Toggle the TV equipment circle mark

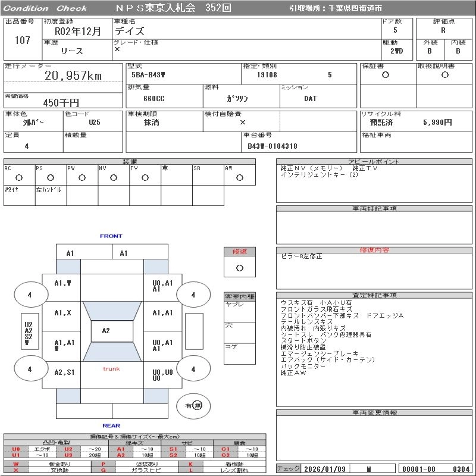click(144, 177)
